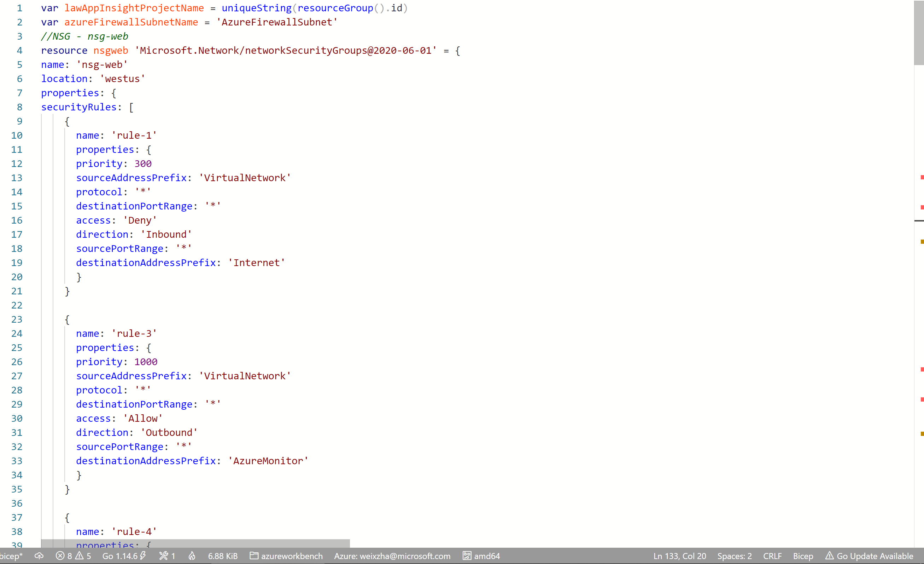
Task: Click the Go Update Available warning
Action: 869,556
